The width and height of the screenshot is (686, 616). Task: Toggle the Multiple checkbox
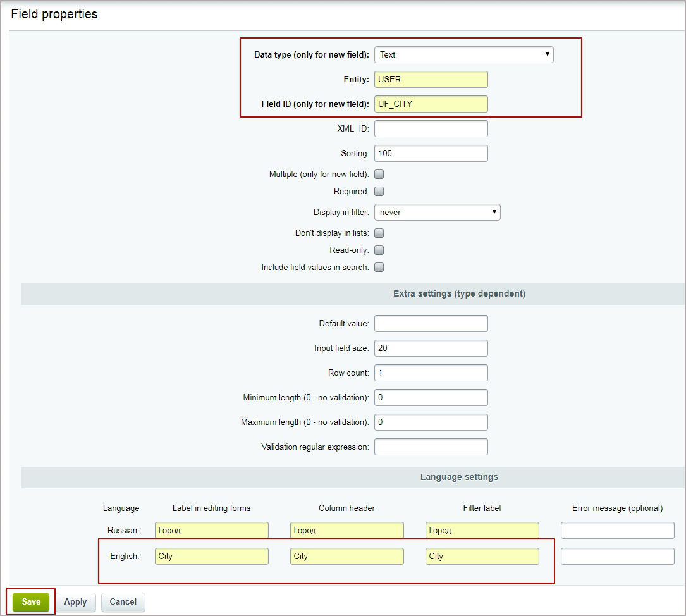[x=379, y=174]
